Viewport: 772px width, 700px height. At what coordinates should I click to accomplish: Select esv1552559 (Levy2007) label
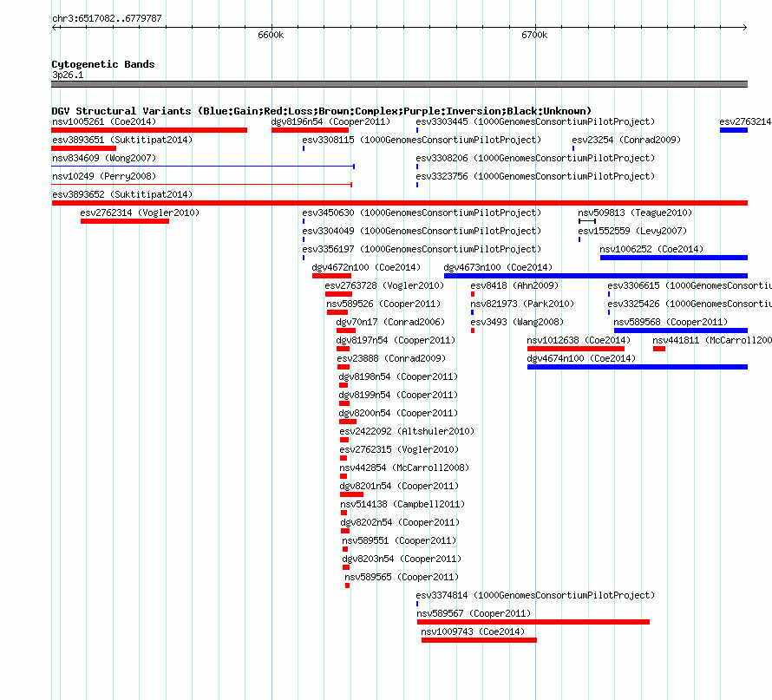pos(632,231)
